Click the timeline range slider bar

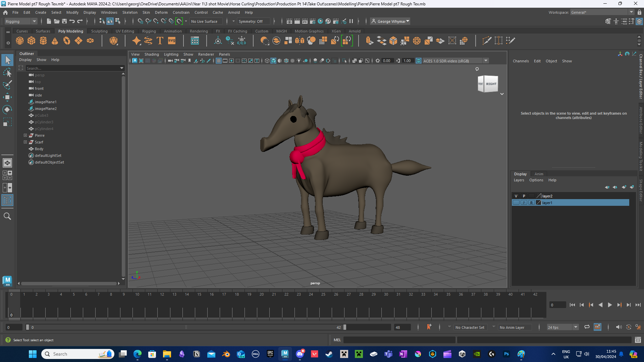coord(186,327)
